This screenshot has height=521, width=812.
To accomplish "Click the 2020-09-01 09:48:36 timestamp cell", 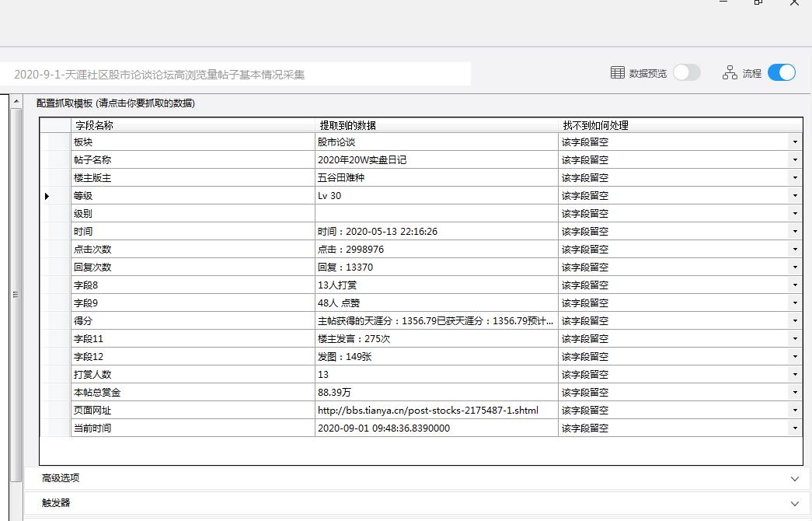I will pyautogui.click(x=437, y=428).
